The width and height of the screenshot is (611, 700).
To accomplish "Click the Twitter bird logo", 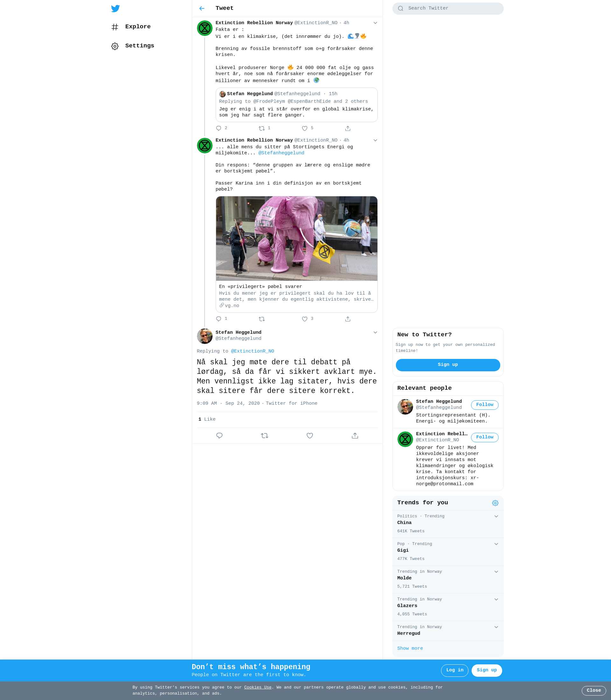I will (x=115, y=9).
